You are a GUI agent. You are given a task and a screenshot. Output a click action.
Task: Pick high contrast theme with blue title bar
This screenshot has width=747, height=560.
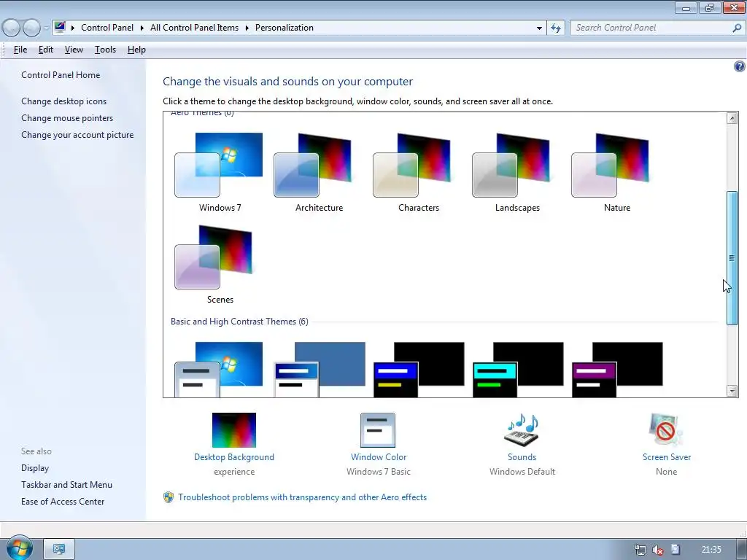click(419, 369)
